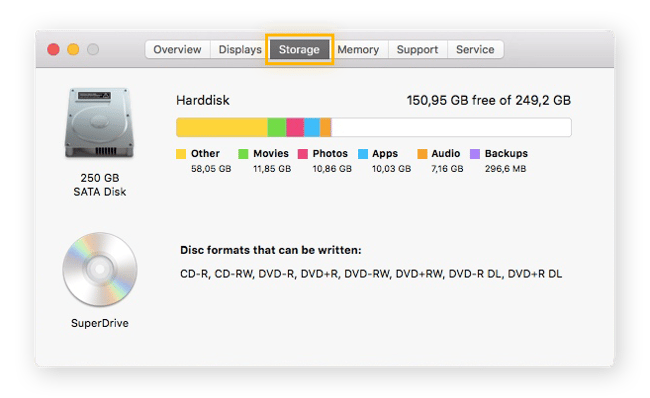Screen dimensions: 650x398
Task: Click the Other legend label
Action: (x=205, y=153)
